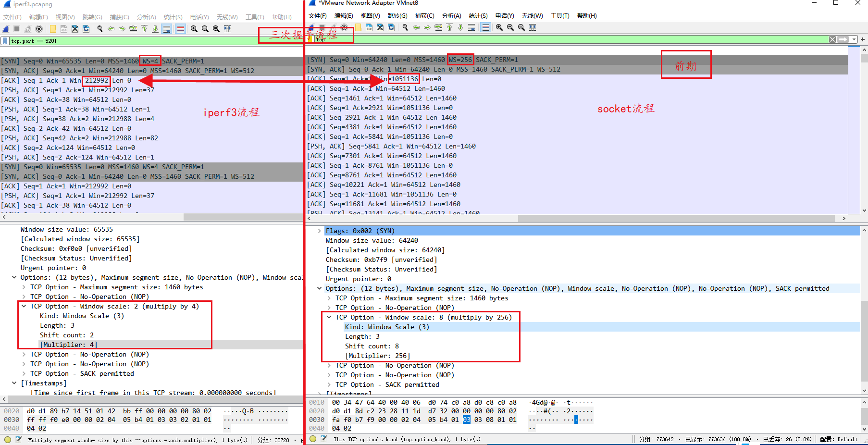The image size is (868, 445).
Task: Jump to first packet in iperf3.pcapng window
Action: pyautogui.click(x=144, y=29)
